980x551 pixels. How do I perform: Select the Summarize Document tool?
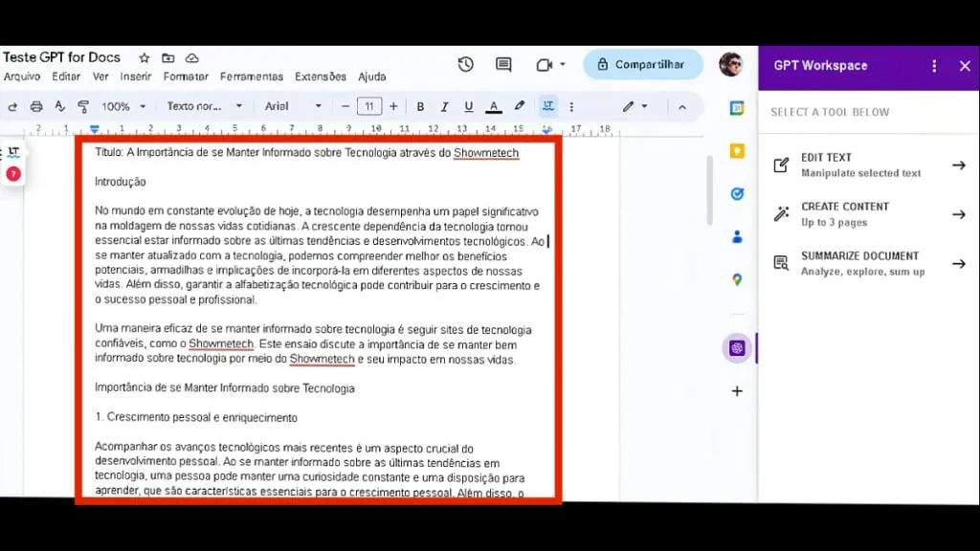coord(861,263)
